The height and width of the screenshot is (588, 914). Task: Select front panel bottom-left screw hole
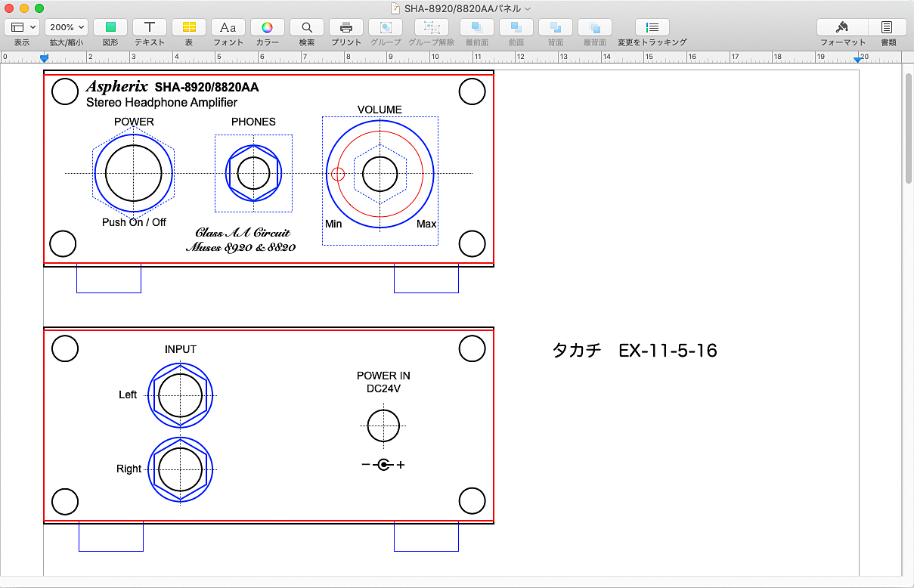point(63,244)
